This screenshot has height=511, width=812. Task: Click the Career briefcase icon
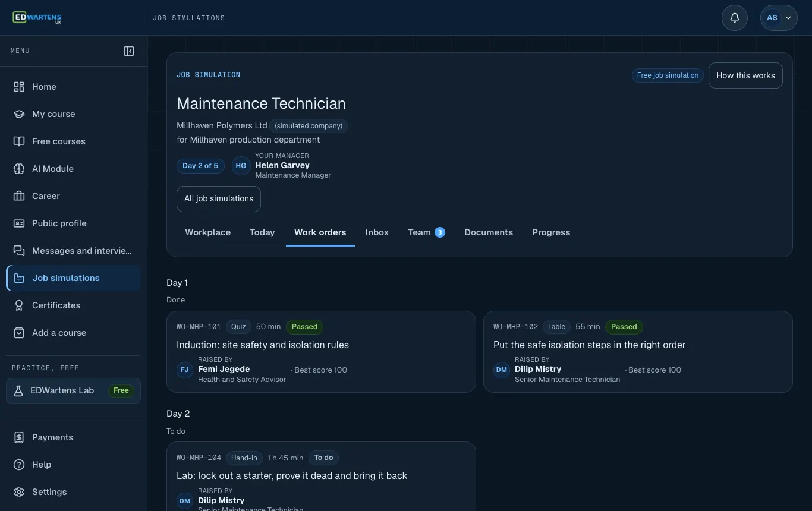pyautogui.click(x=19, y=196)
